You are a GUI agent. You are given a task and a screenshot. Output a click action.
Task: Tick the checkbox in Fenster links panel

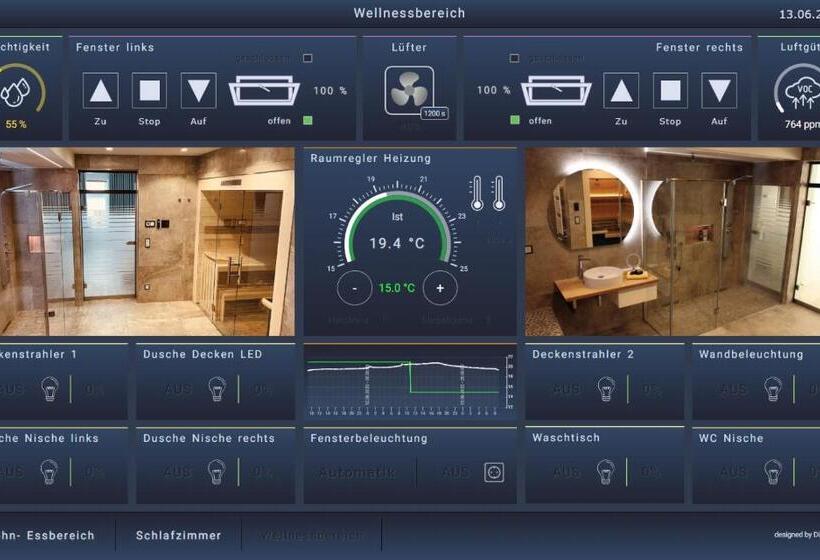(307, 58)
